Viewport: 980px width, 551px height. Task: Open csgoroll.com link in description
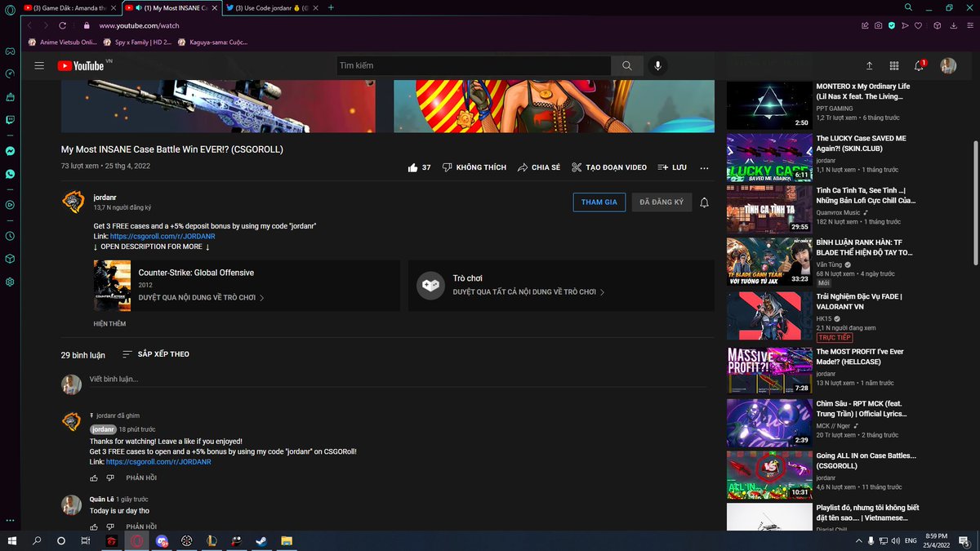click(163, 237)
